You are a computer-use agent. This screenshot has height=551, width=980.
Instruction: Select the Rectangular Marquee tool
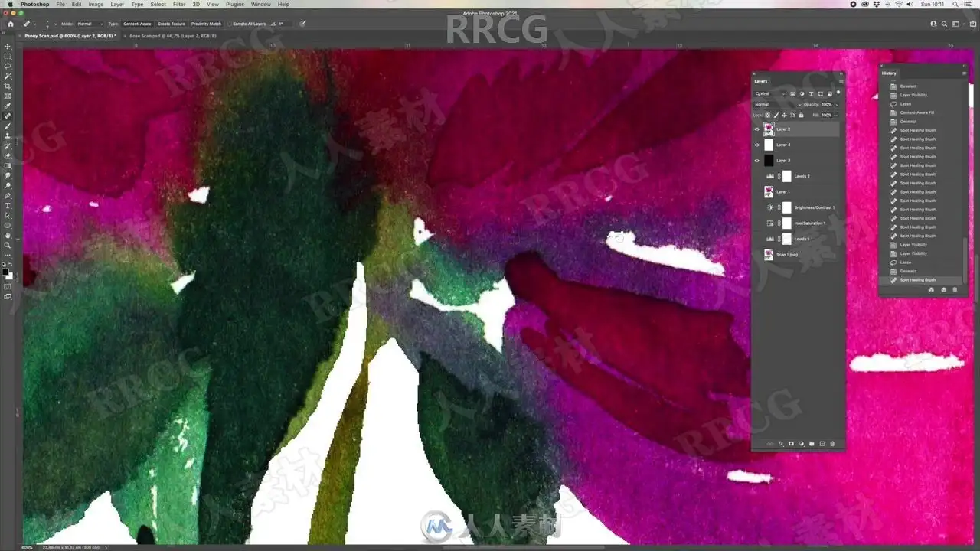point(8,56)
